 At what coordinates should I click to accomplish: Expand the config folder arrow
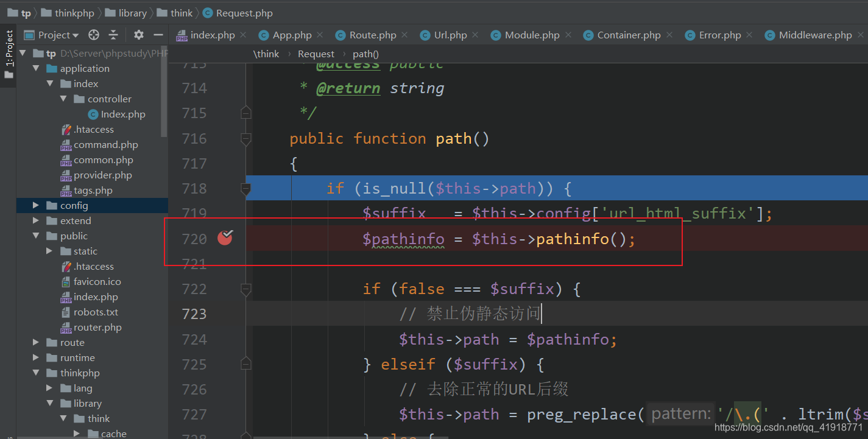[36, 205]
